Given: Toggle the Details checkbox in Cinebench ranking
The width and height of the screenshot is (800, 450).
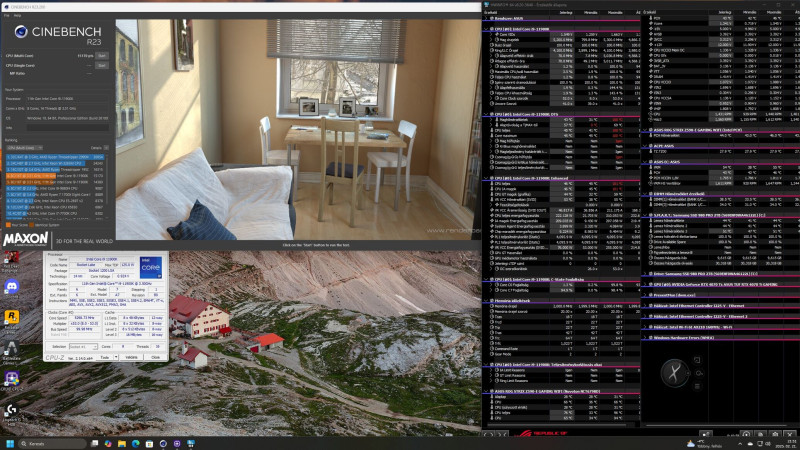Looking at the screenshot, I should tap(106, 148).
